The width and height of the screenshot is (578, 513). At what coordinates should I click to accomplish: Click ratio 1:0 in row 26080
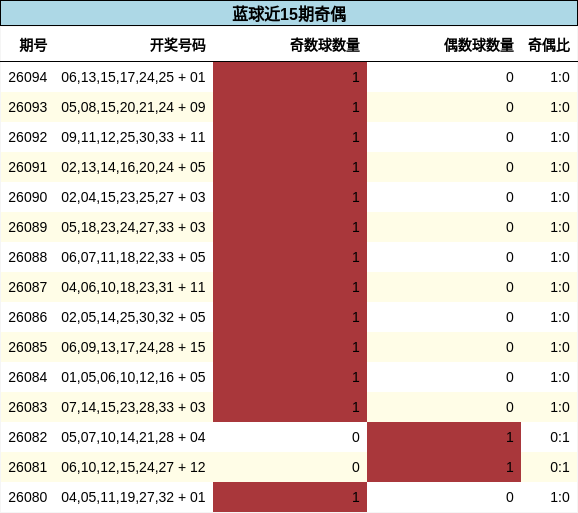pos(560,497)
